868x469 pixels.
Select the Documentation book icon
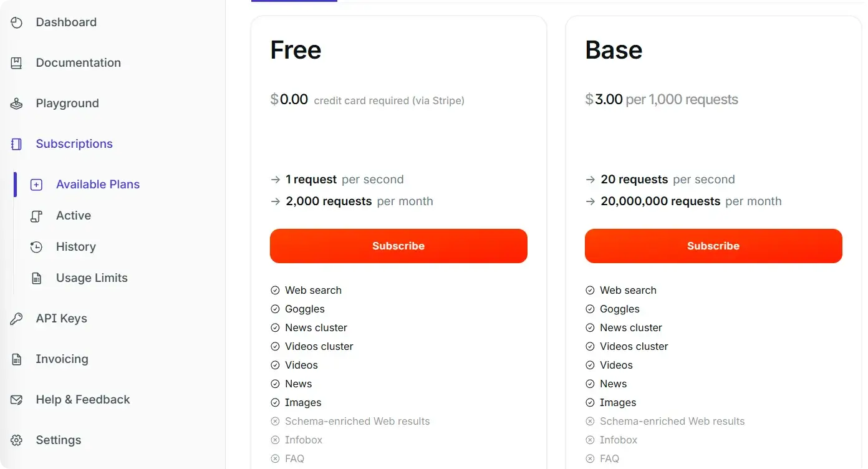point(16,62)
